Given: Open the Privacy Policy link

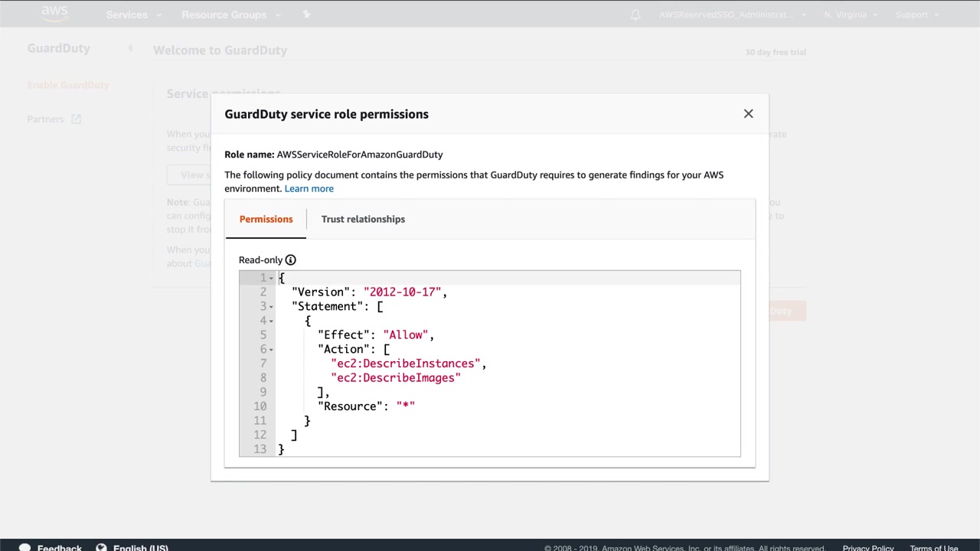Looking at the screenshot, I should coord(867,547).
